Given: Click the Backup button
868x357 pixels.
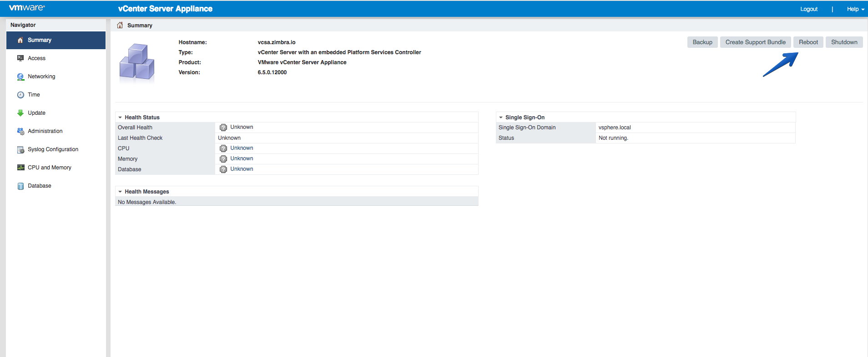Looking at the screenshot, I should point(702,42).
